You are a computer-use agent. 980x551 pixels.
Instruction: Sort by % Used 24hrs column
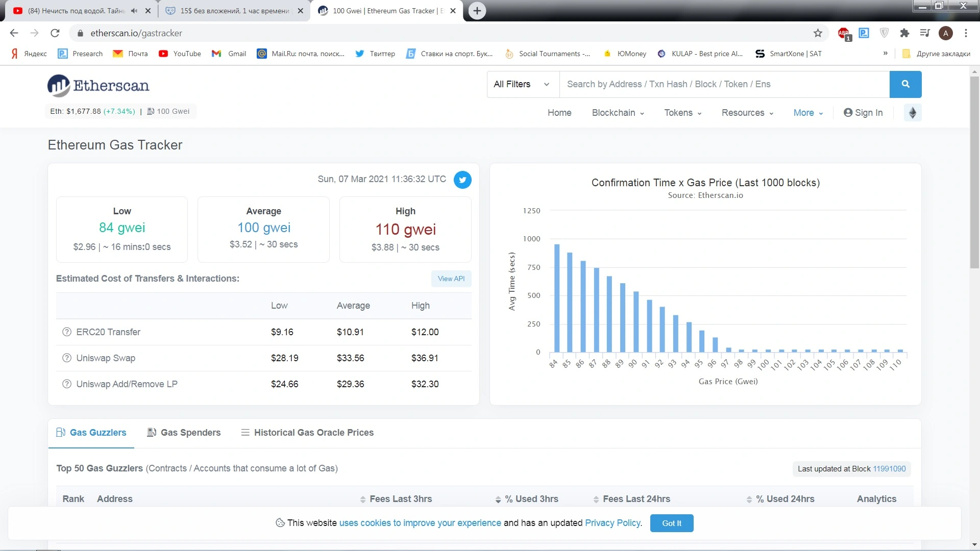780,499
